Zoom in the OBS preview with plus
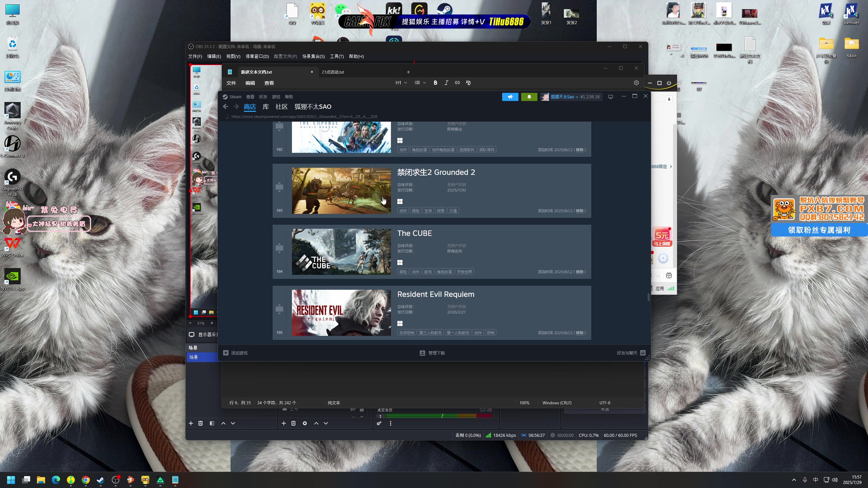 click(212, 323)
